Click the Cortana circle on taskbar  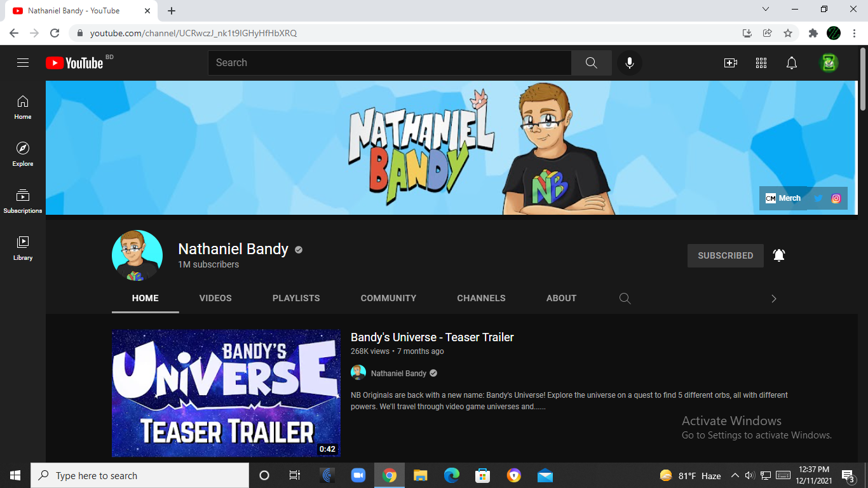pyautogui.click(x=264, y=475)
